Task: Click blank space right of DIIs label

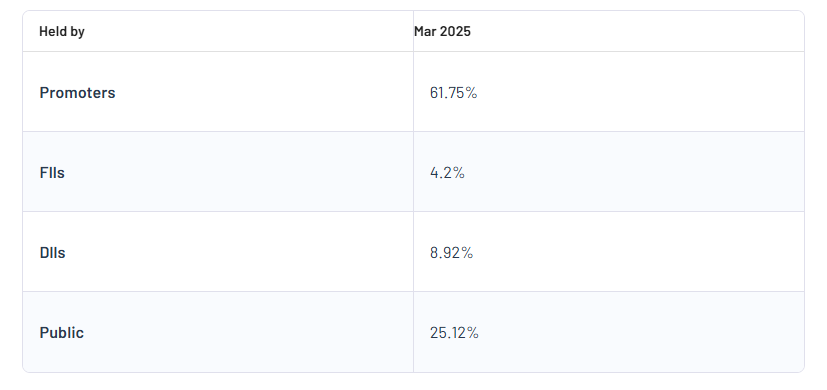Action: coord(237,252)
